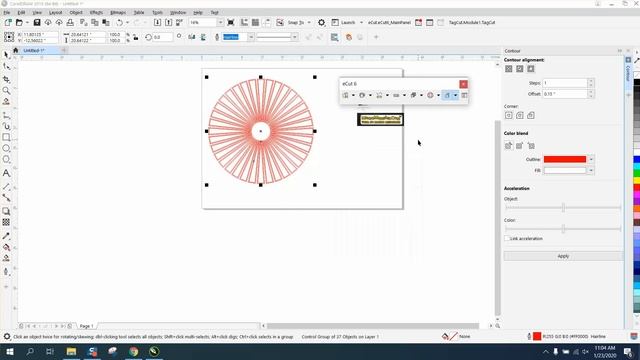Select the second Color blend direction option
This screenshot has width=640, height=360.
click(x=520, y=146)
